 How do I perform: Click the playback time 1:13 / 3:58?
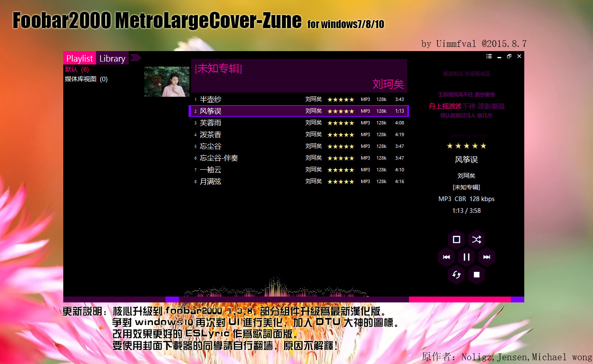pyautogui.click(x=466, y=211)
